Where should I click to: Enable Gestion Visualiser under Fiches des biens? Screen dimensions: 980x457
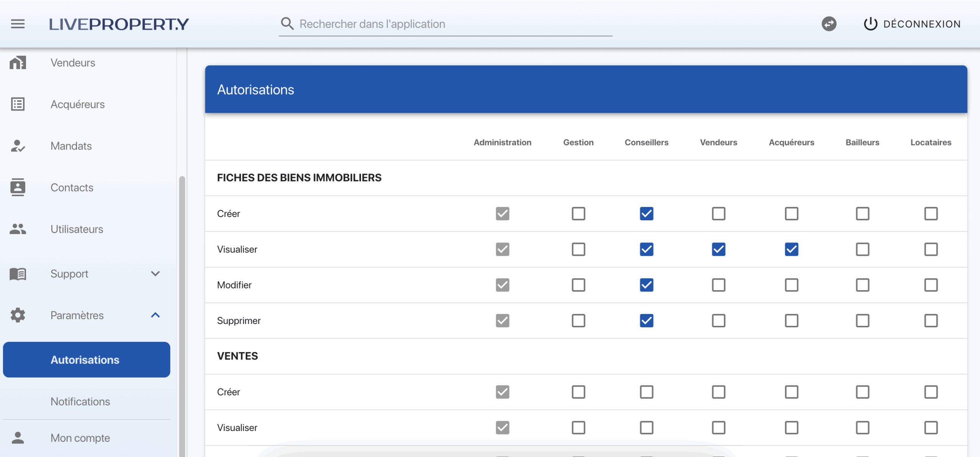pyautogui.click(x=578, y=249)
